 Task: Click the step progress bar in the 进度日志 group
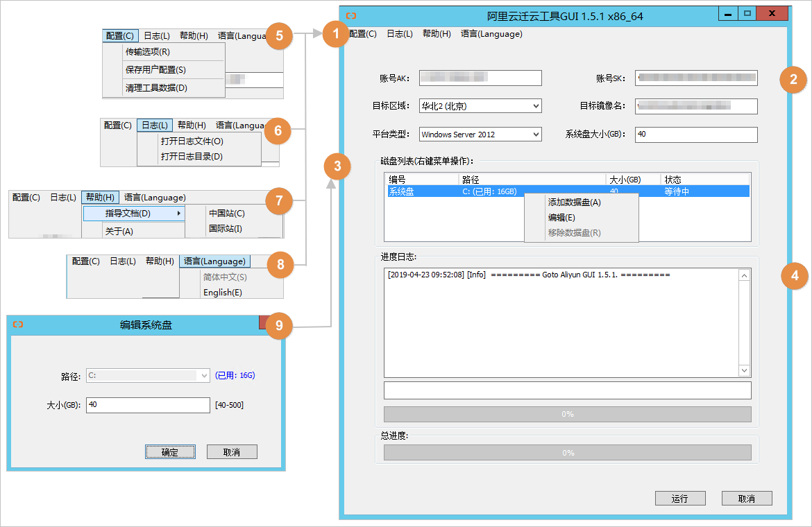tap(568, 414)
